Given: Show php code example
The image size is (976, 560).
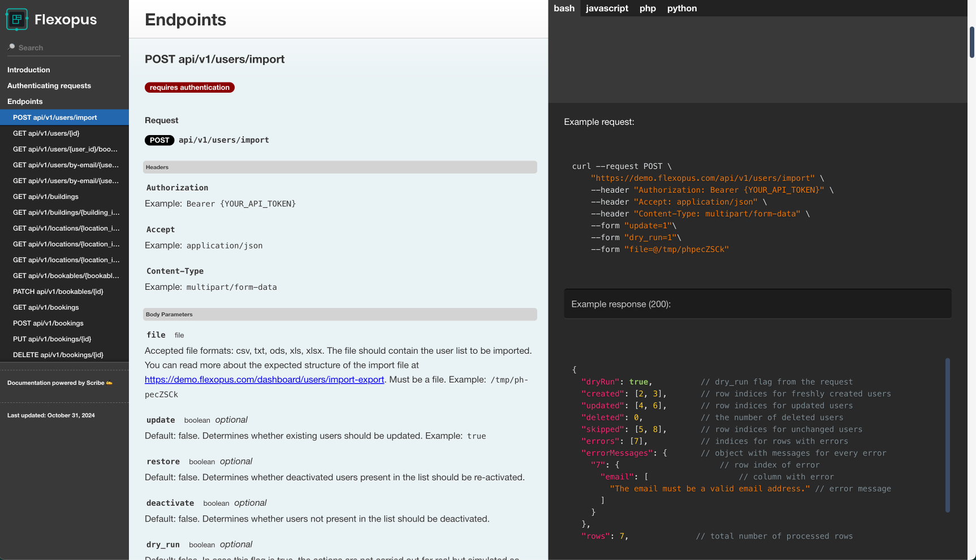Looking at the screenshot, I should 647,8.
